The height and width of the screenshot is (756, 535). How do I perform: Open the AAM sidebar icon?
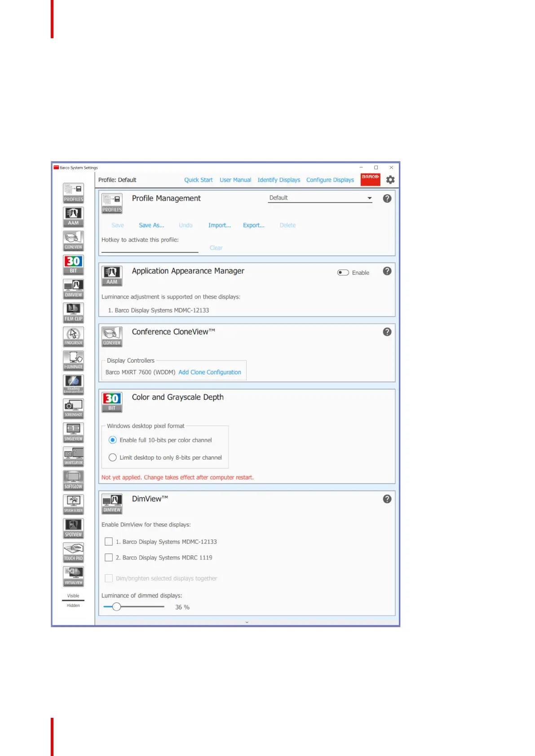(x=73, y=217)
